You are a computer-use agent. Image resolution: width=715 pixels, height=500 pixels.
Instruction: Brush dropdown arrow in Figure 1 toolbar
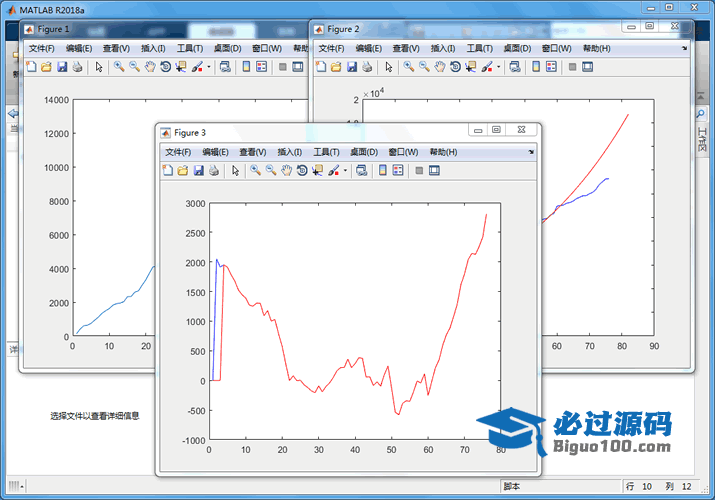click(209, 67)
